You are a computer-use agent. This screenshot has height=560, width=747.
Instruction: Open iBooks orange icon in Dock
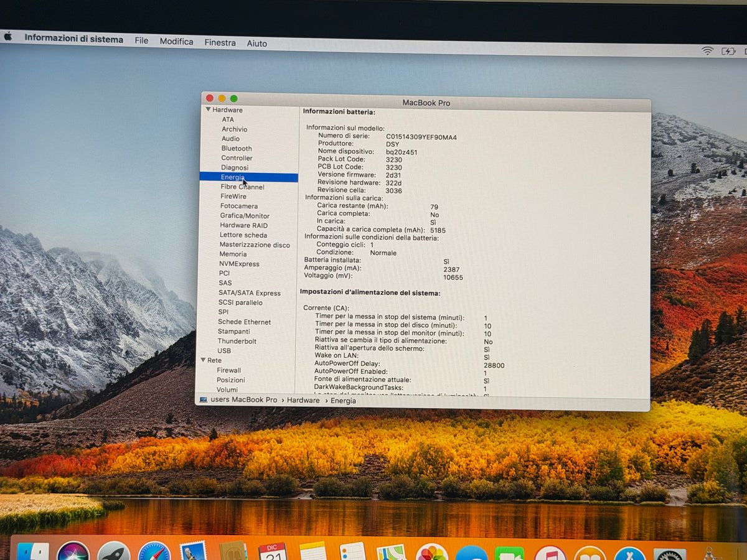pyautogui.click(x=590, y=553)
